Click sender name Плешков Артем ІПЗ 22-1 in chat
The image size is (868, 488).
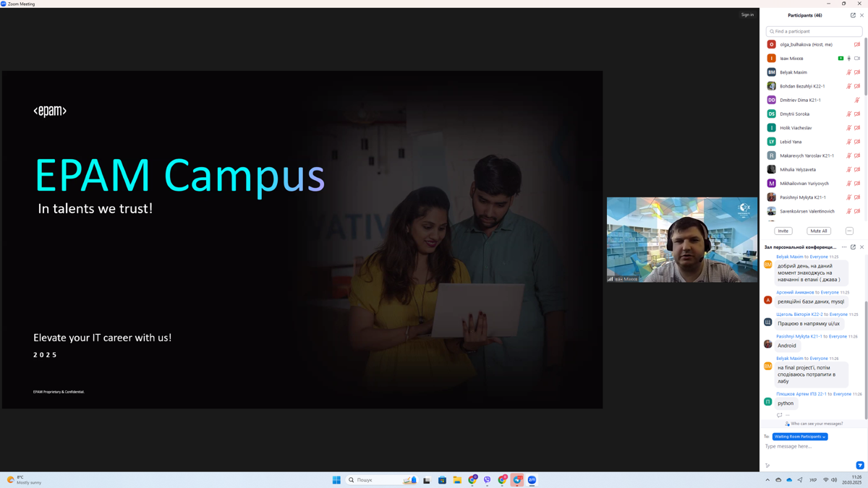click(801, 394)
